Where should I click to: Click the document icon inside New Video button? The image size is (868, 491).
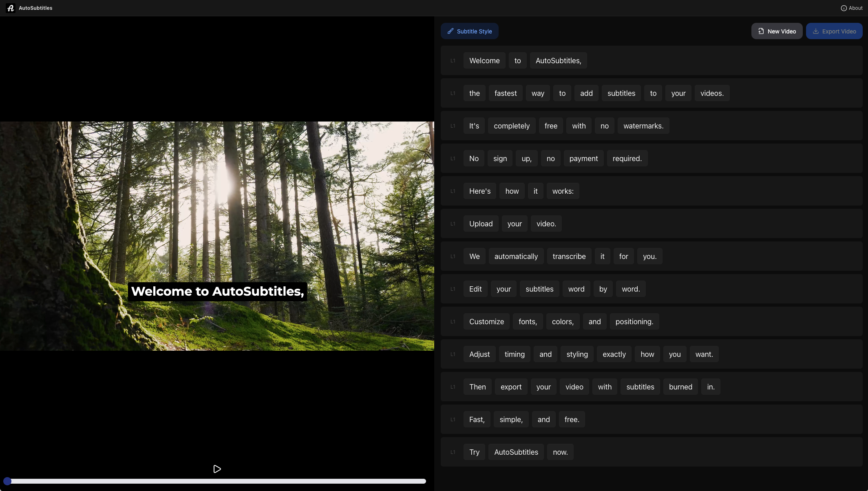[761, 31]
